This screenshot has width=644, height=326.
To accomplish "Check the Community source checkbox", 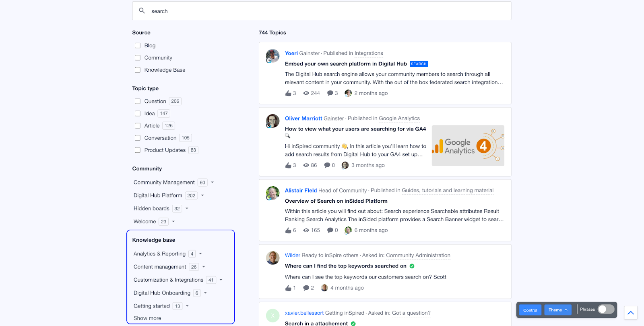I will [138, 58].
